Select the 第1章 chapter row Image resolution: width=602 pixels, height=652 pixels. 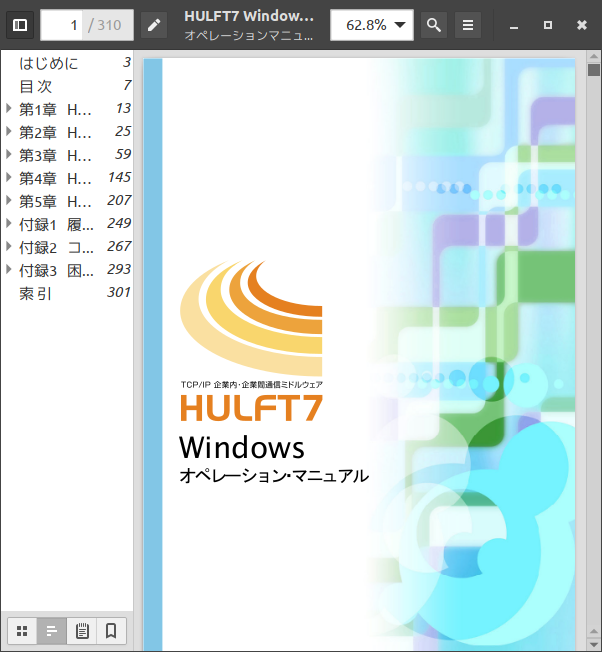67,109
